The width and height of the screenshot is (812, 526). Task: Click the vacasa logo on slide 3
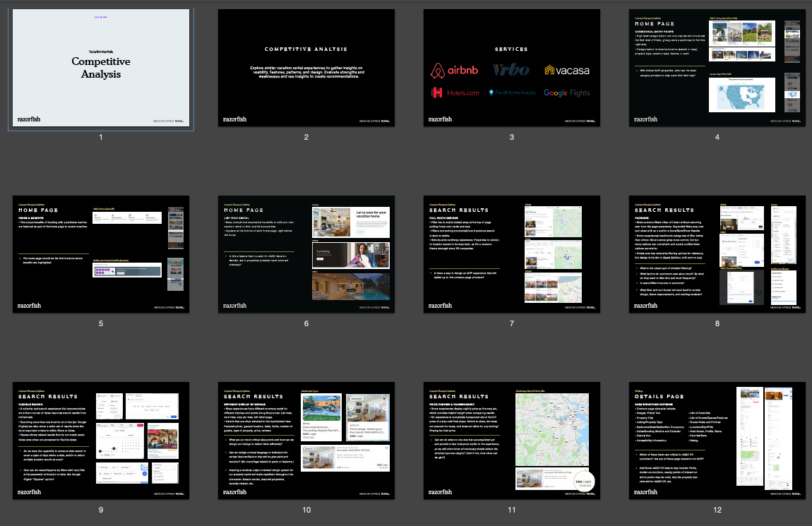567,71
